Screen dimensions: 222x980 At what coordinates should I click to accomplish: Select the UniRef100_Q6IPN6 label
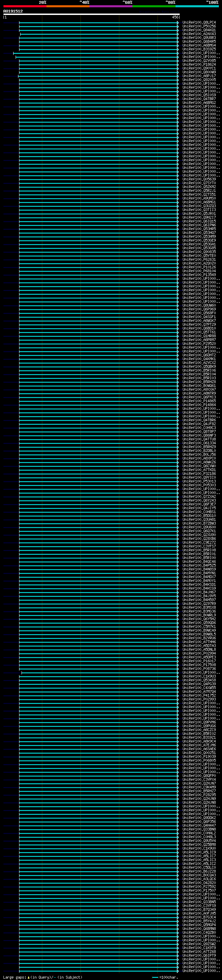199,225
